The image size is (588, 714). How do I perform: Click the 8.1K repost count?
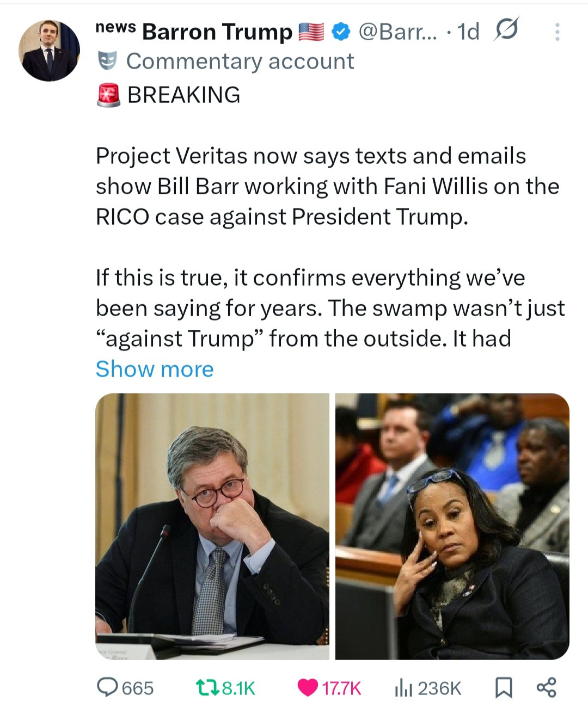click(x=238, y=688)
